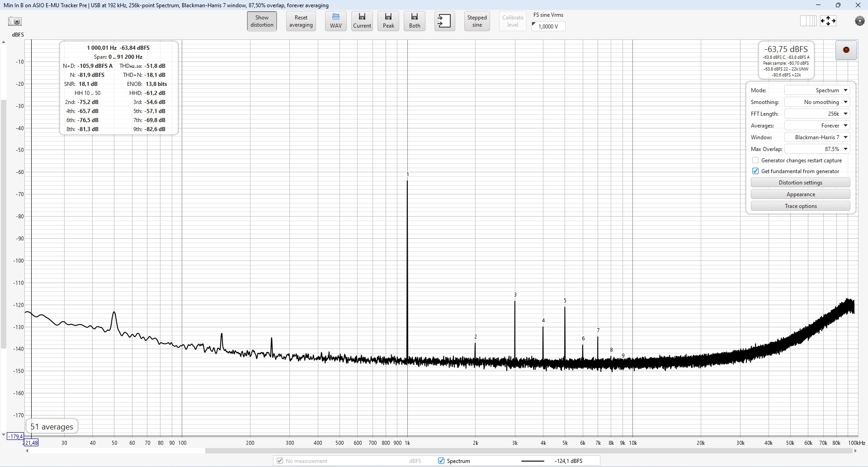Open the Window dropdown showing Blackman-Harris 7
The image size is (868, 467).
pos(817,137)
